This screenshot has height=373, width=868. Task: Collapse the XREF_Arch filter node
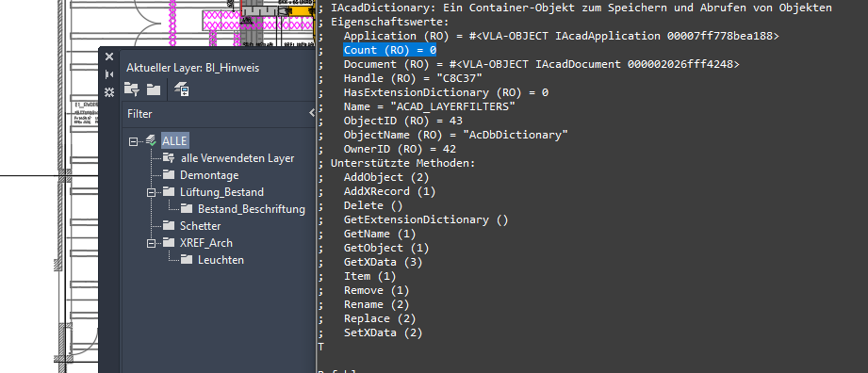pyautogui.click(x=151, y=243)
